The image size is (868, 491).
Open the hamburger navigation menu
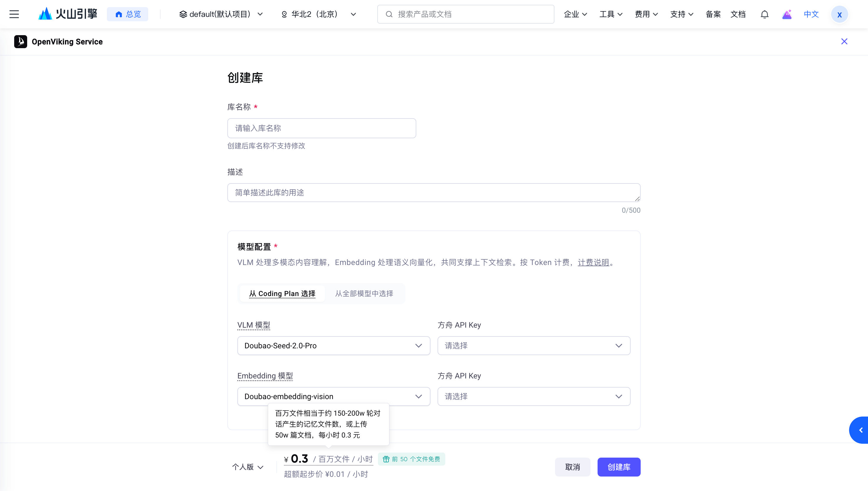[14, 14]
